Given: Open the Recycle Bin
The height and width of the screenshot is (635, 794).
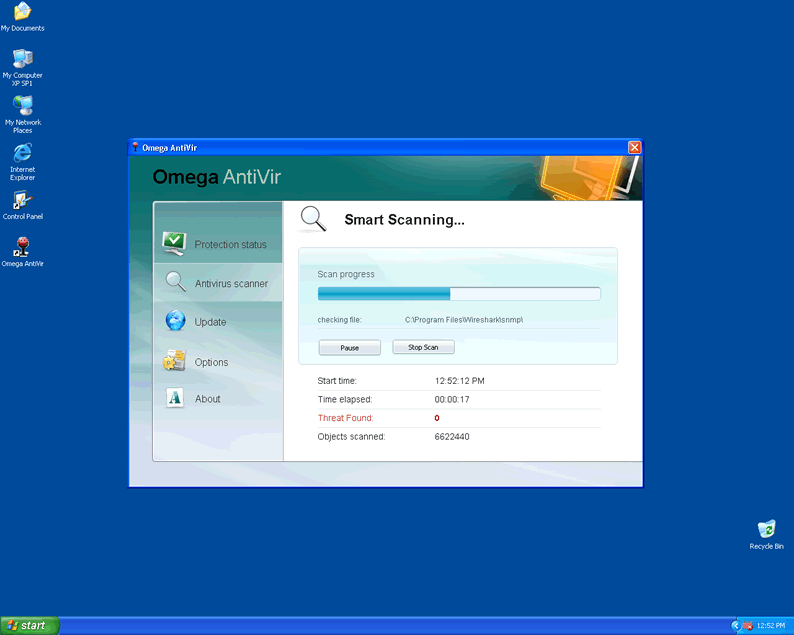Looking at the screenshot, I should (x=766, y=529).
